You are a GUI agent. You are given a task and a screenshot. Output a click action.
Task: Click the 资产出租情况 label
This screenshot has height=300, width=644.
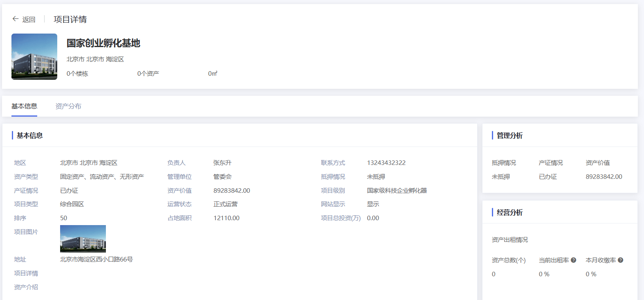(509, 240)
